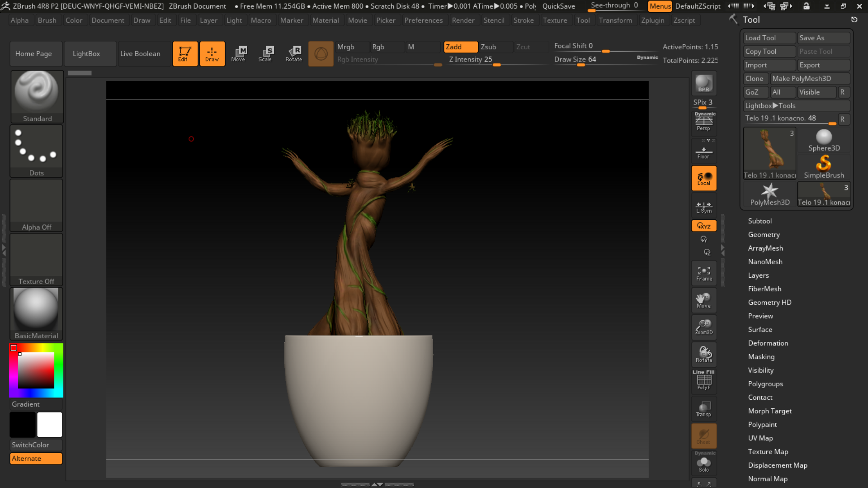Open the Preferences menu

pos(424,20)
